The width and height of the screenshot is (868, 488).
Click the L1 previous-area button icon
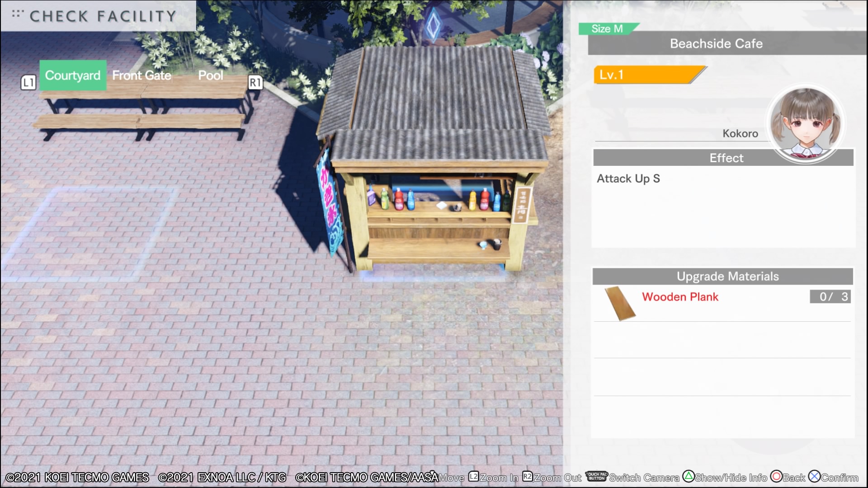tap(28, 83)
